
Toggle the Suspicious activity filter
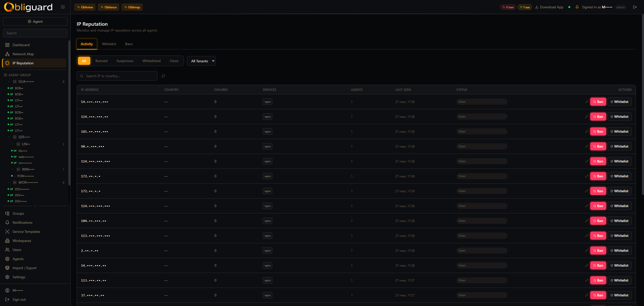(x=125, y=61)
